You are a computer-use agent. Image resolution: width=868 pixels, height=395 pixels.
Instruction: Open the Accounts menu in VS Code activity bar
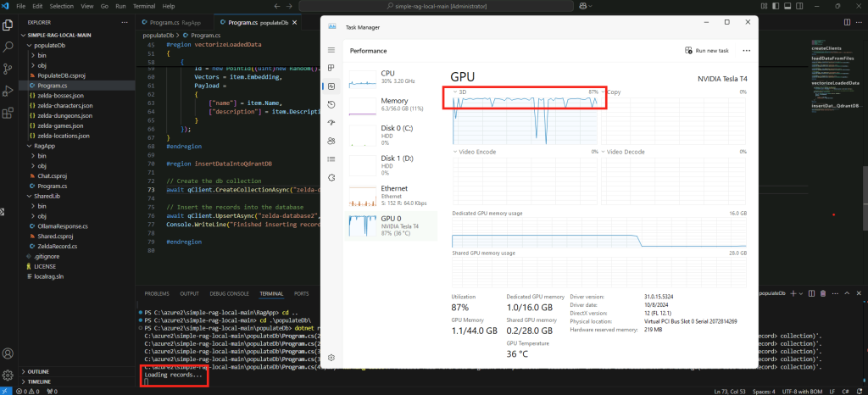(x=8, y=353)
